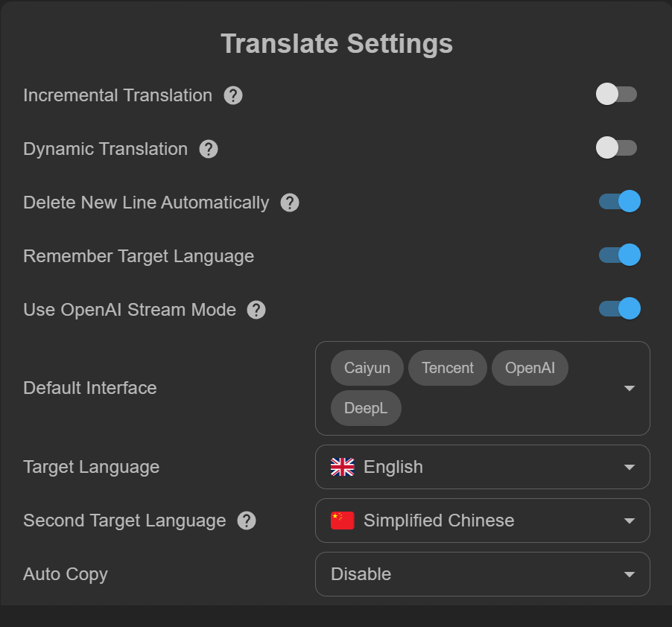Click the help icon beside Dynamic Translation
This screenshot has height=627, width=672.
209,149
